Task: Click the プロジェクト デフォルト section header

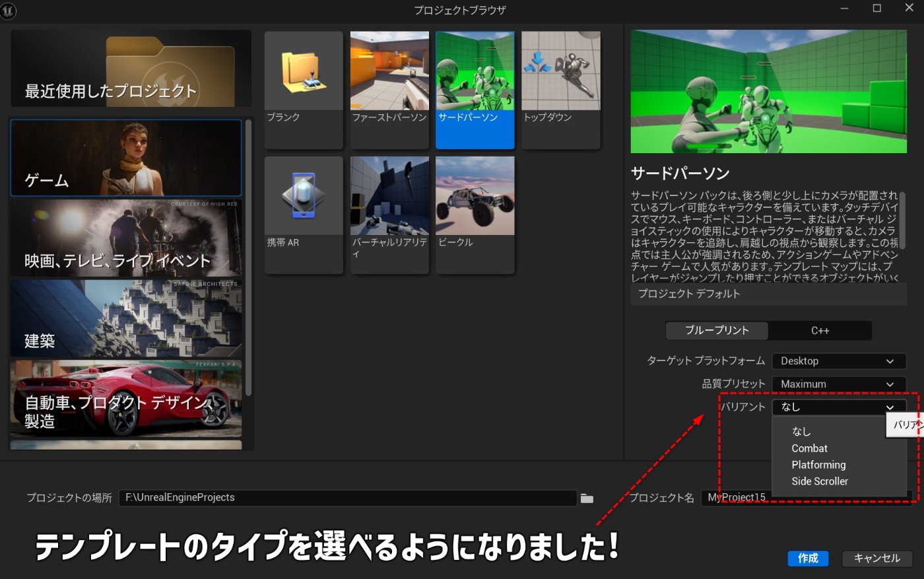Action: point(768,294)
